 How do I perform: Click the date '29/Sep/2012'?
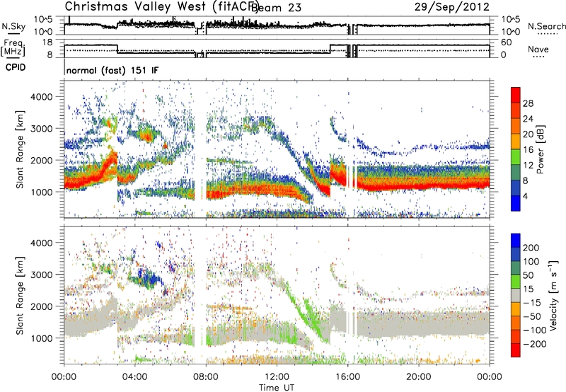click(451, 6)
